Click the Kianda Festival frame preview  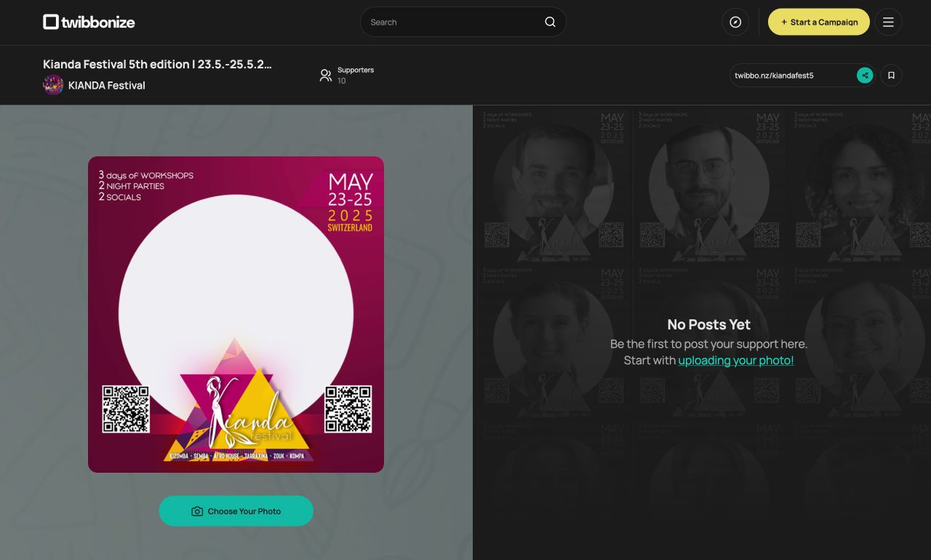[236, 314]
